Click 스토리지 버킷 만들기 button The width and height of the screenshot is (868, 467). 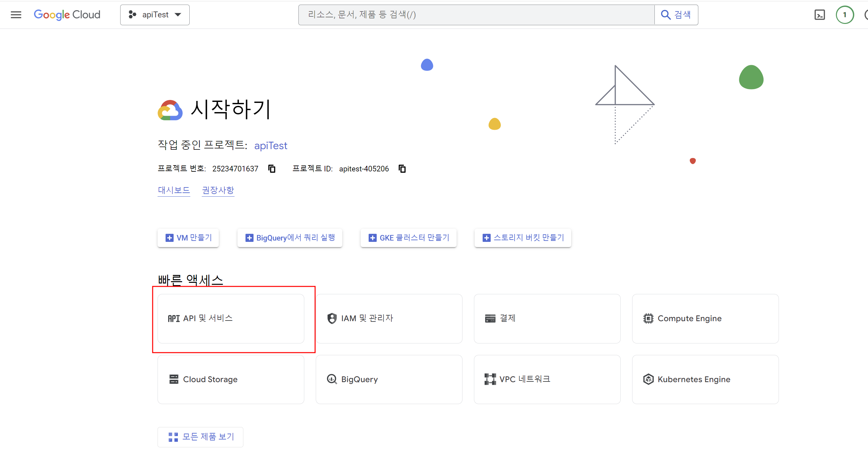point(523,238)
